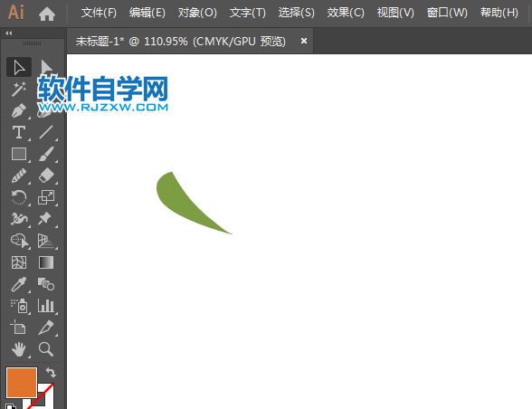Open the 文字(T) menu
532x409 pixels.
248,13
